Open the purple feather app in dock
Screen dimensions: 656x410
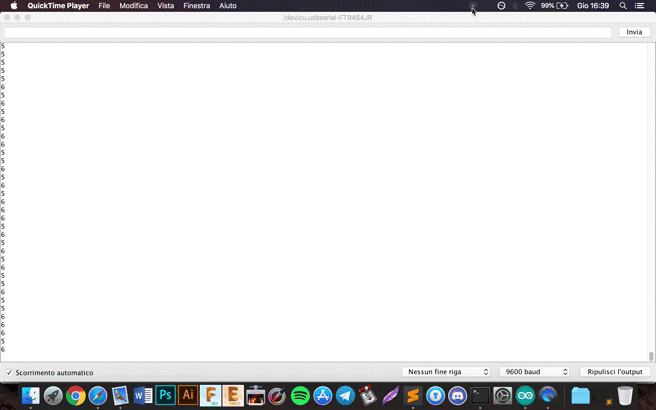tap(390, 395)
